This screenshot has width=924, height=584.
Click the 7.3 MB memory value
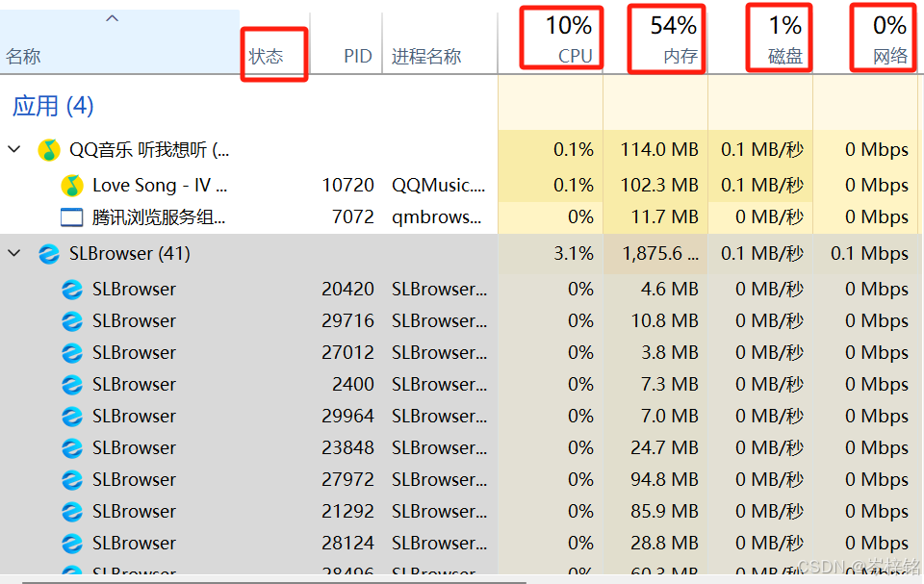coord(670,385)
